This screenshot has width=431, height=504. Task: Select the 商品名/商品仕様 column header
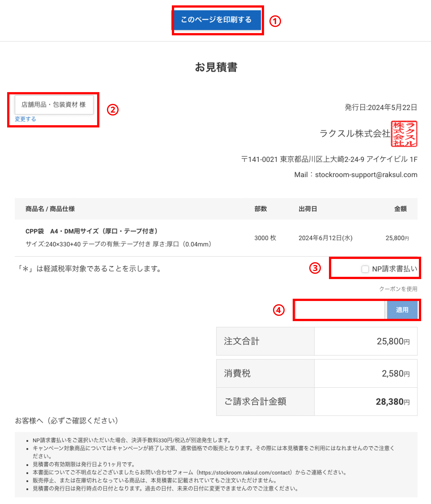pos(50,209)
